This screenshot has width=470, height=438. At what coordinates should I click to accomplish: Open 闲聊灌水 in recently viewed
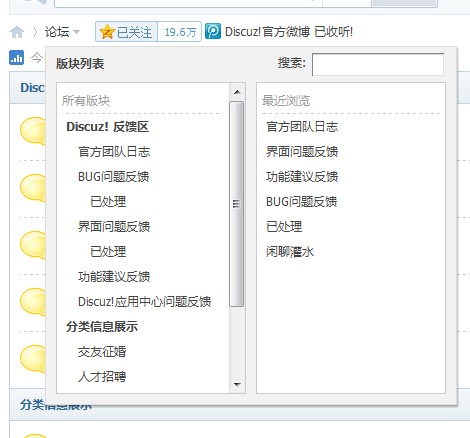[290, 252]
